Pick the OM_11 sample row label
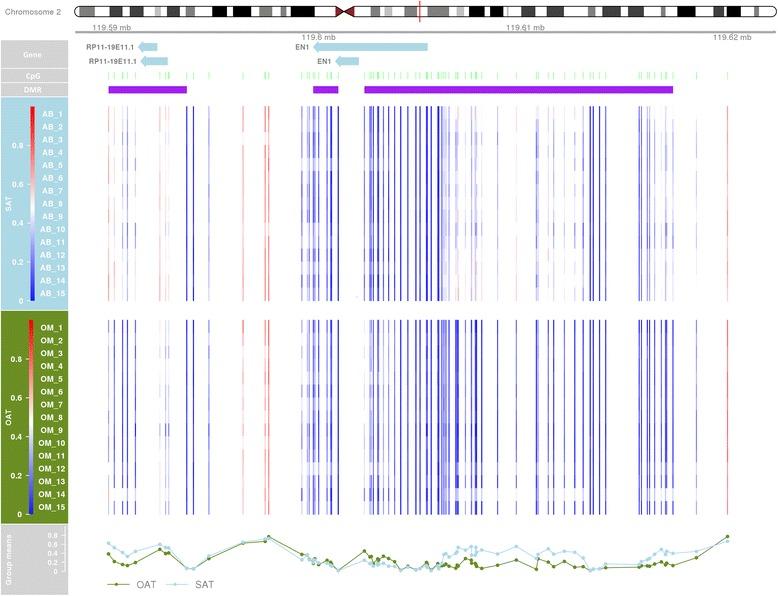 point(52,456)
